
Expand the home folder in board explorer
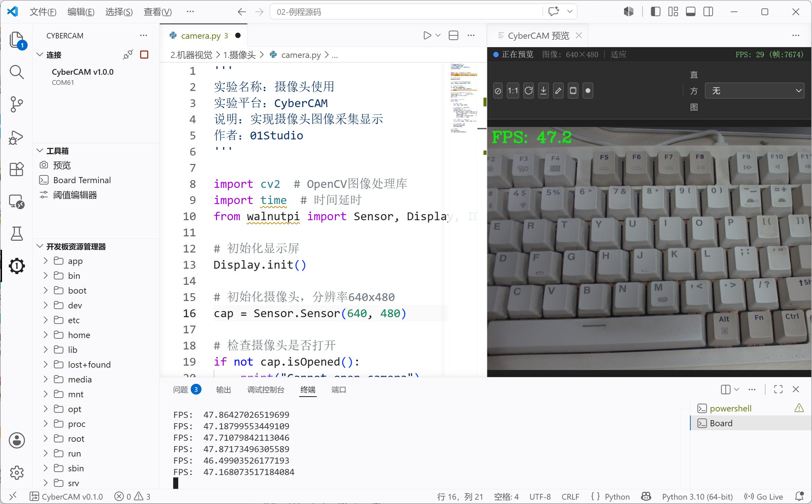pos(79,335)
